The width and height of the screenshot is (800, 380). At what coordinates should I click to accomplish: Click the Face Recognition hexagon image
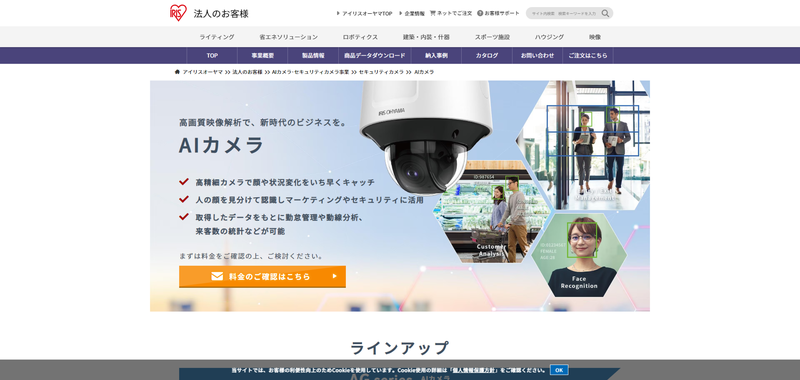tap(579, 255)
